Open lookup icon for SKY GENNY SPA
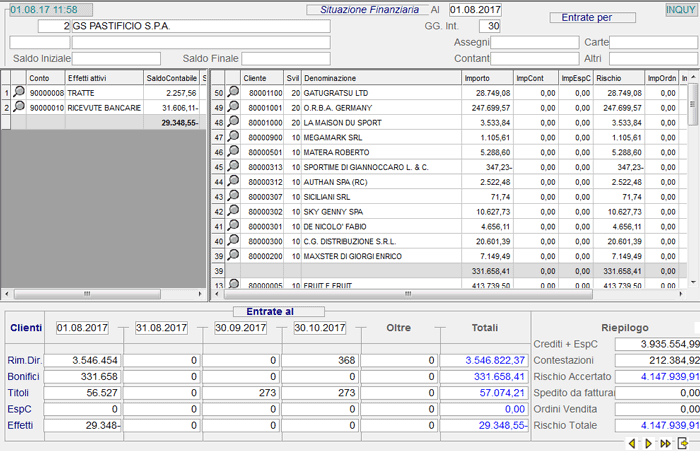This screenshot has height=451, width=700. coord(233,211)
